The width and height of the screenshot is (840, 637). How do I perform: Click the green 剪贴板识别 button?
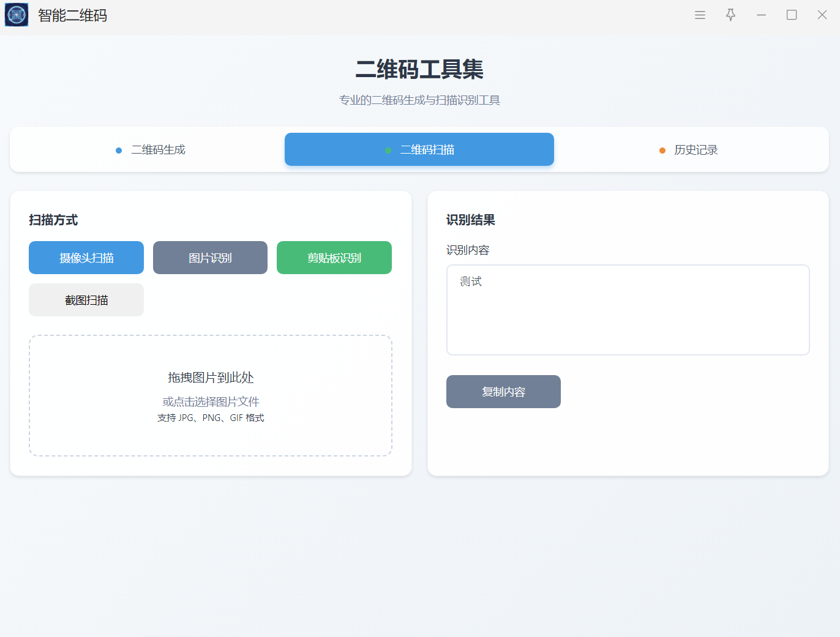click(x=334, y=258)
